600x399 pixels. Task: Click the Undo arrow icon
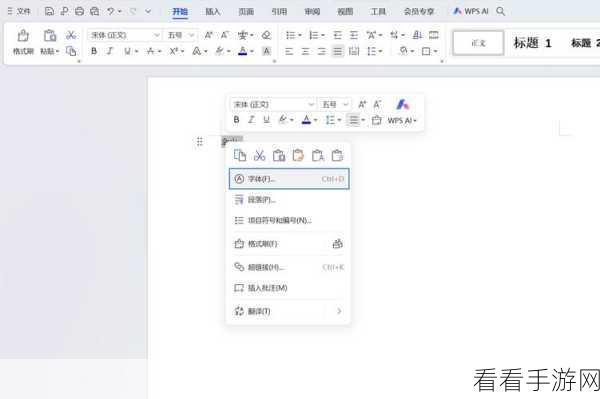[x=111, y=11]
